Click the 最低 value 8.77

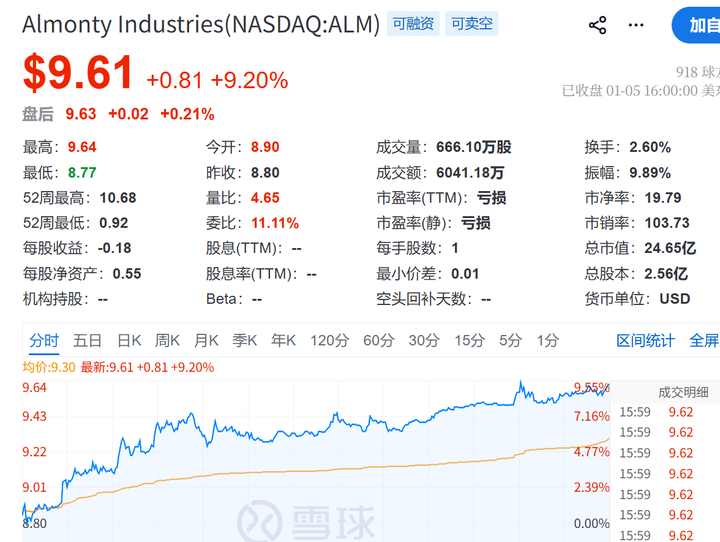pyautogui.click(x=82, y=173)
